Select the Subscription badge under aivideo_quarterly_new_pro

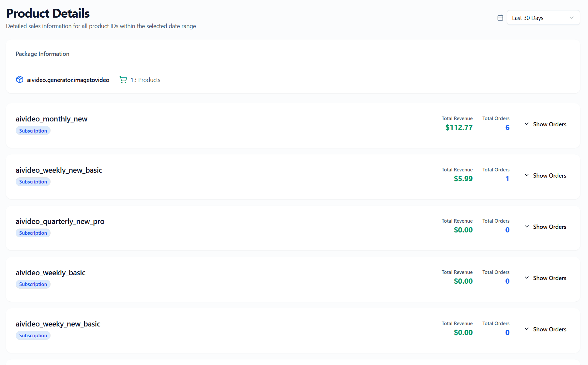point(33,233)
